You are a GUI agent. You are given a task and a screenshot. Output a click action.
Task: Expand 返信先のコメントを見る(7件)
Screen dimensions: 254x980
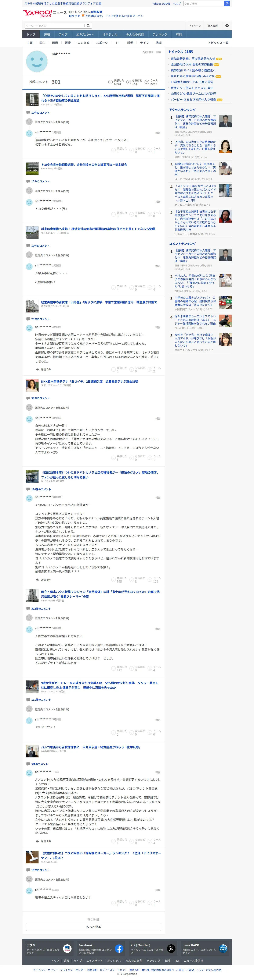click(52, 618)
